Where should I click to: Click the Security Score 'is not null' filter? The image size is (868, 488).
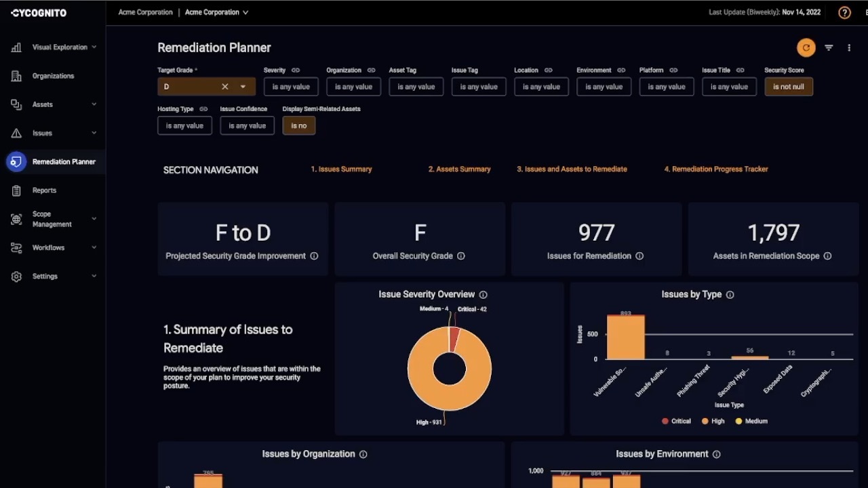pyautogui.click(x=788, y=87)
